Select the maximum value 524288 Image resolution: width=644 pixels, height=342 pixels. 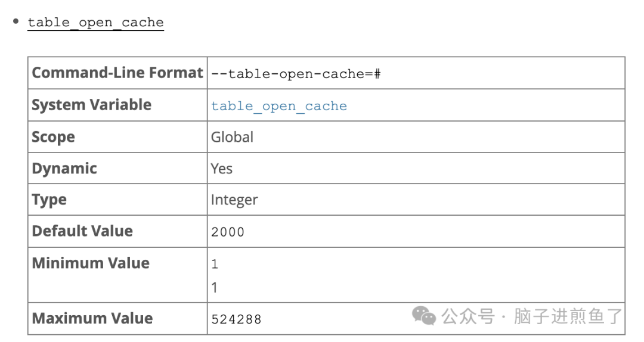tap(236, 319)
